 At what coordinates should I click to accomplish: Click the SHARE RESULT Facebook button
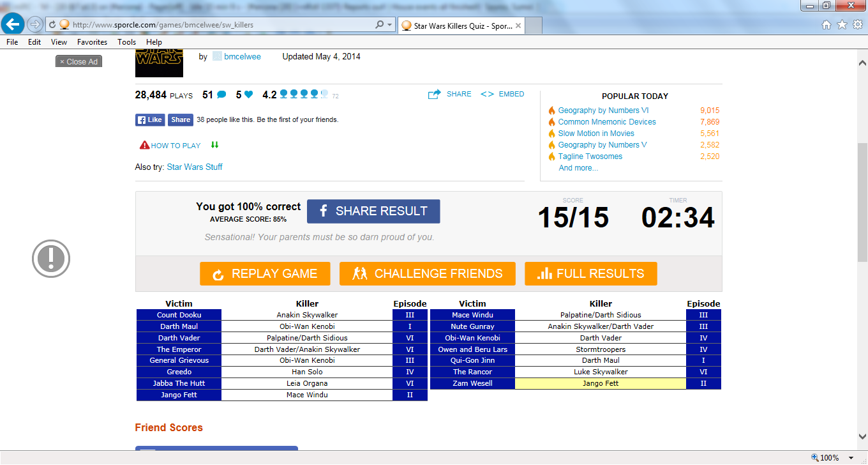click(x=373, y=211)
